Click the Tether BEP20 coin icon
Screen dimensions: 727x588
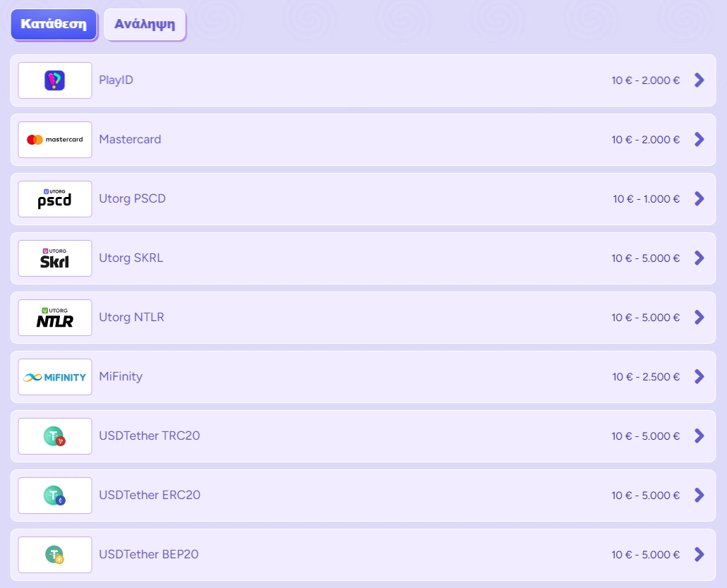click(54, 555)
